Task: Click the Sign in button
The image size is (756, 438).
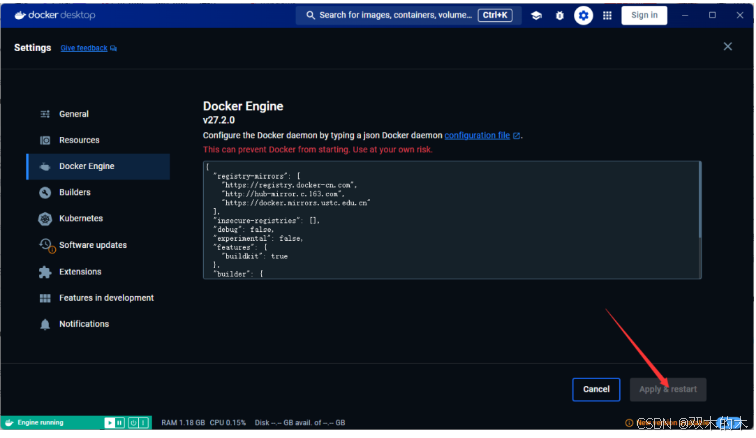Action: coord(644,15)
